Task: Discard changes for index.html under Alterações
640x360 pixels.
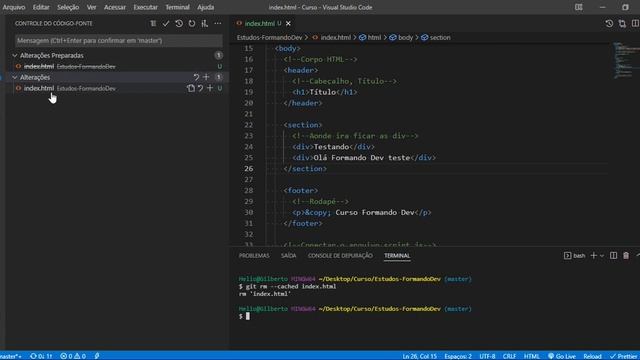Action: pos(200,88)
